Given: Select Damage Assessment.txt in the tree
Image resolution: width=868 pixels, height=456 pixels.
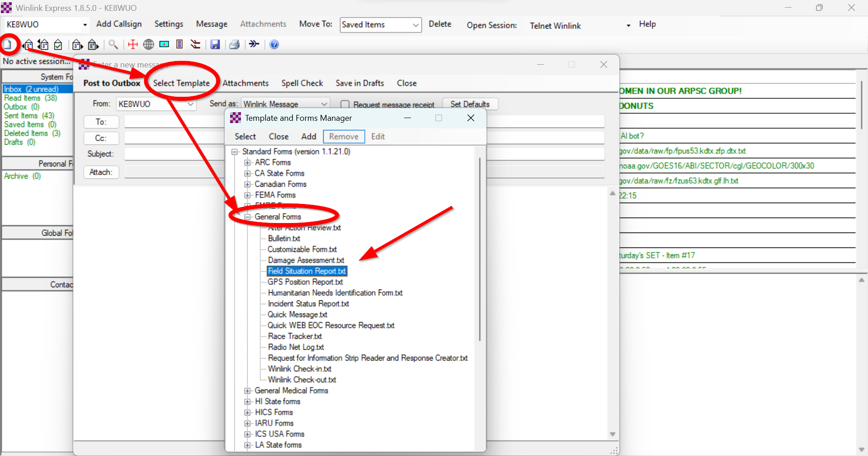Looking at the screenshot, I should point(306,260).
